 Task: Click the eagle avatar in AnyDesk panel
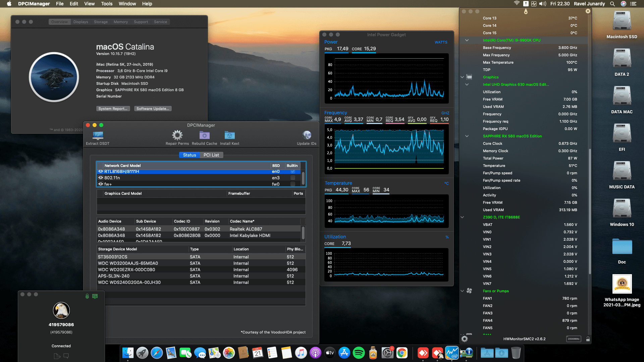[x=61, y=310]
